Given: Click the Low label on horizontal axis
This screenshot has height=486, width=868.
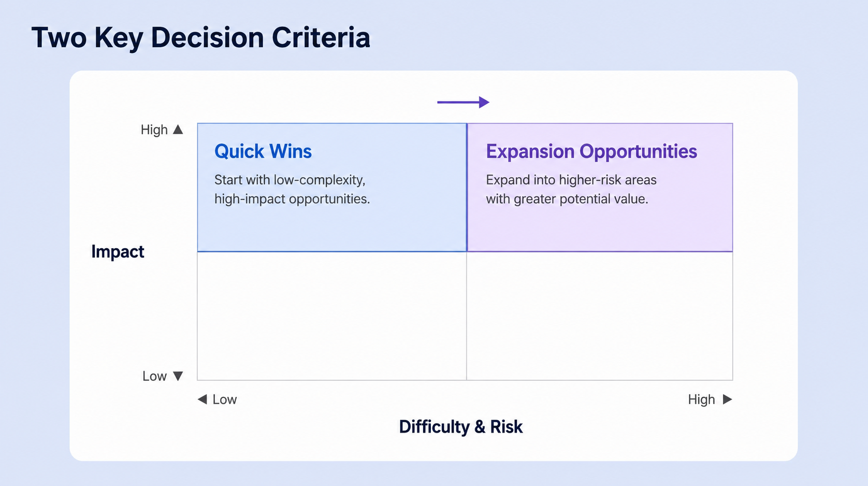Looking at the screenshot, I should coord(225,399).
